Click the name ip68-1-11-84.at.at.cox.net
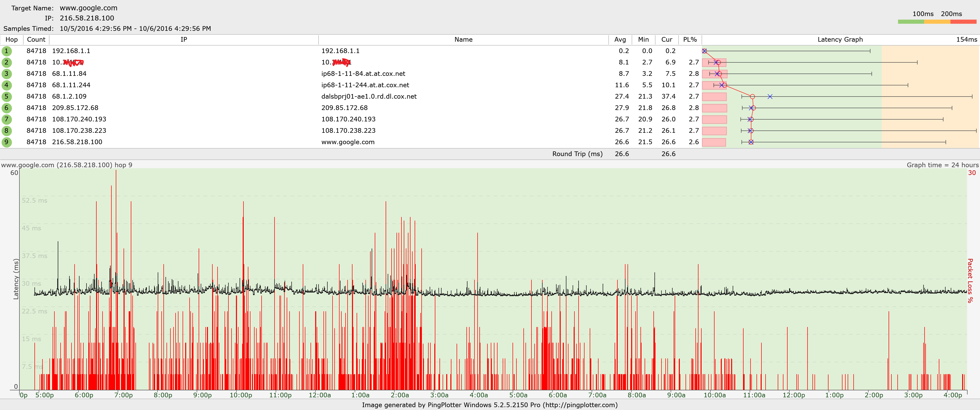This screenshot has width=980, height=410. [363, 74]
